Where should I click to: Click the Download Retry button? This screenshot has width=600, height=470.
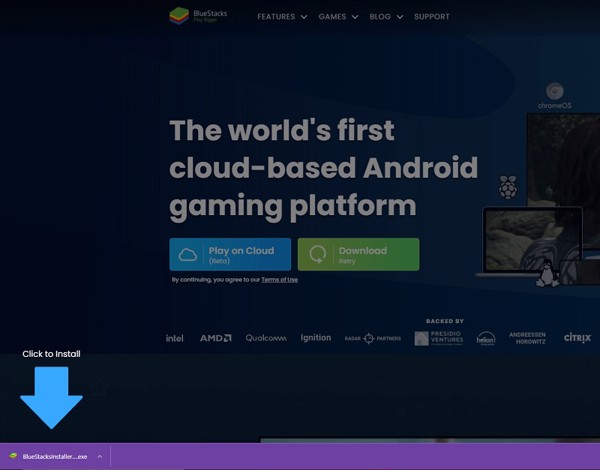point(358,255)
